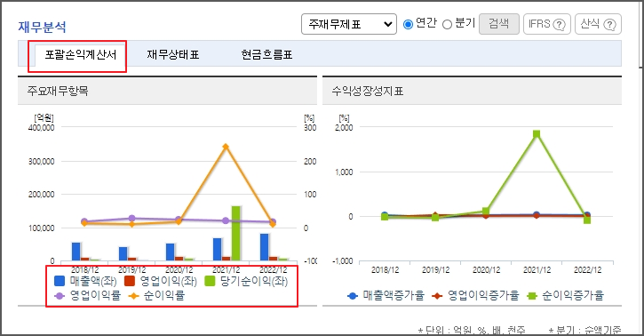Select the 분기 radio button
644x336 pixels.
[447, 25]
